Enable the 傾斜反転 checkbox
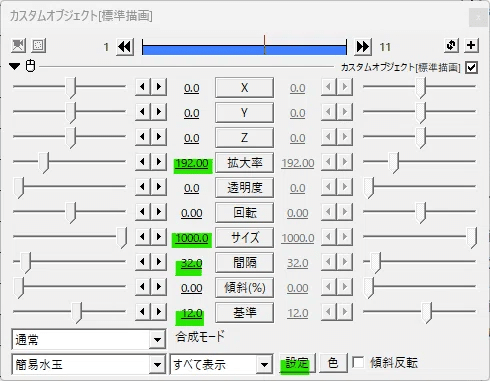 coord(358,362)
